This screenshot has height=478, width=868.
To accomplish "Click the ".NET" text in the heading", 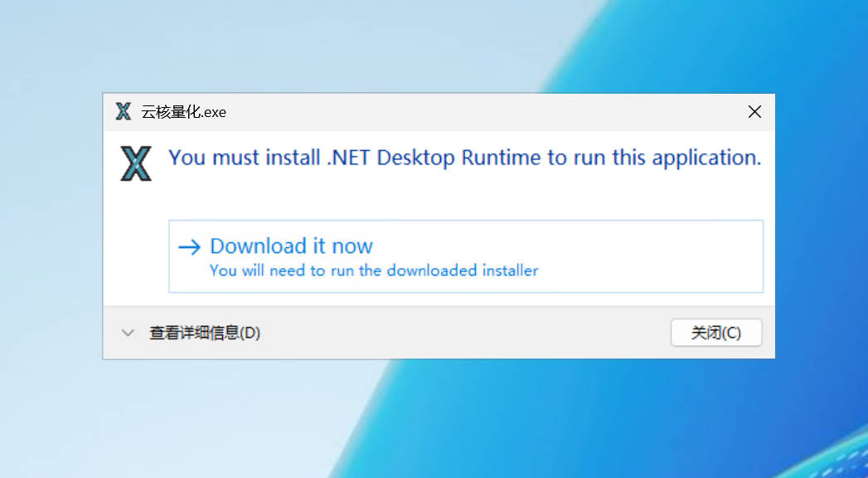I will pos(349,158).
